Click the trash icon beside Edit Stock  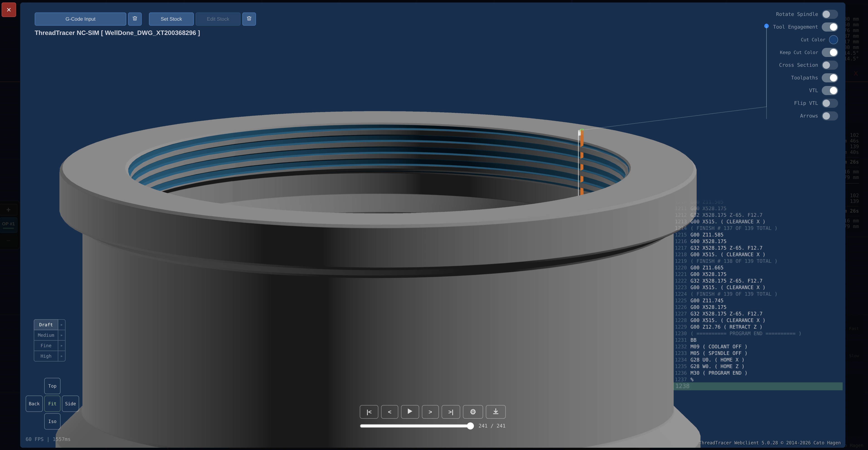249,19
